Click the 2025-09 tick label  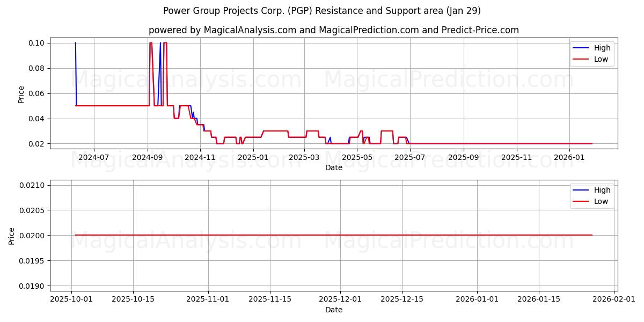pyautogui.click(x=463, y=158)
